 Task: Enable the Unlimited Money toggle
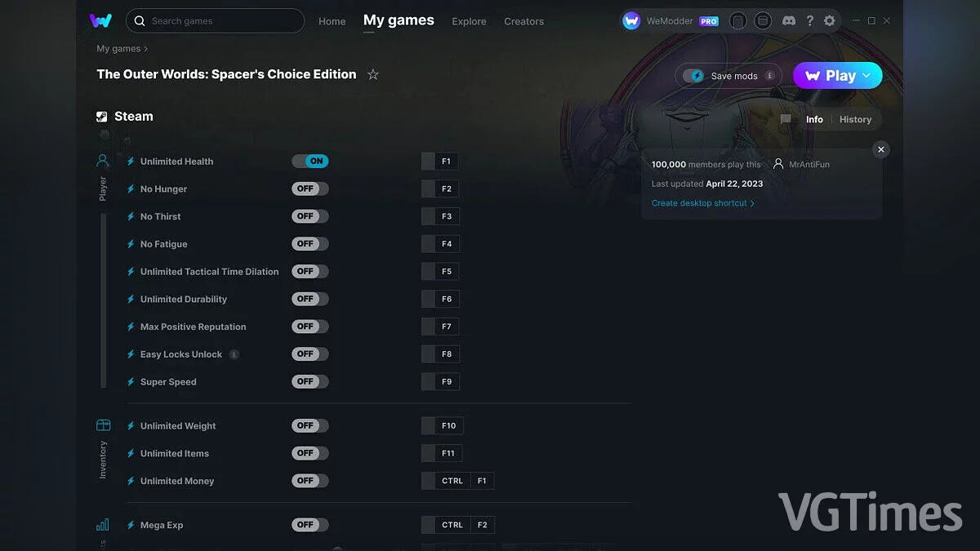pyautogui.click(x=310, y=481)
